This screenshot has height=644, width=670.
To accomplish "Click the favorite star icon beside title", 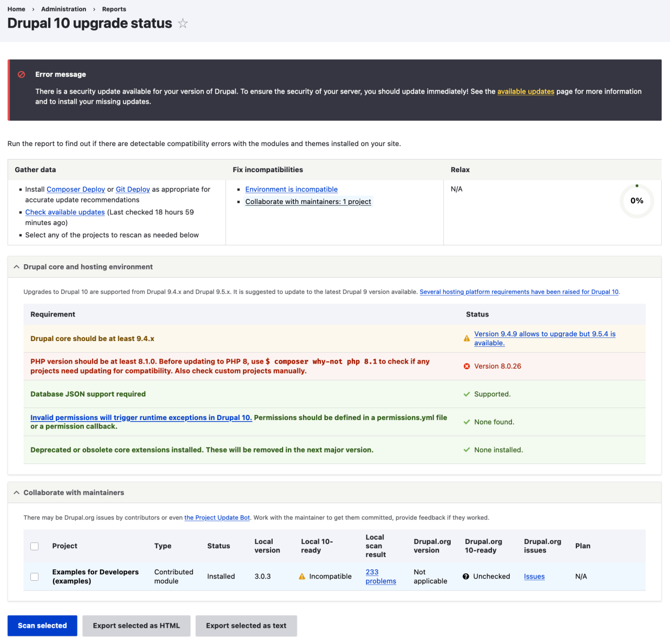I will point(183,24).
